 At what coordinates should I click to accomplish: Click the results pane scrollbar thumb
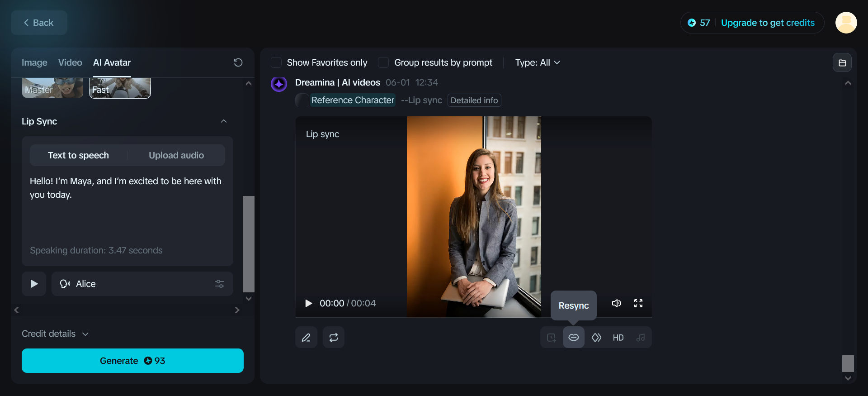[848, 363]
